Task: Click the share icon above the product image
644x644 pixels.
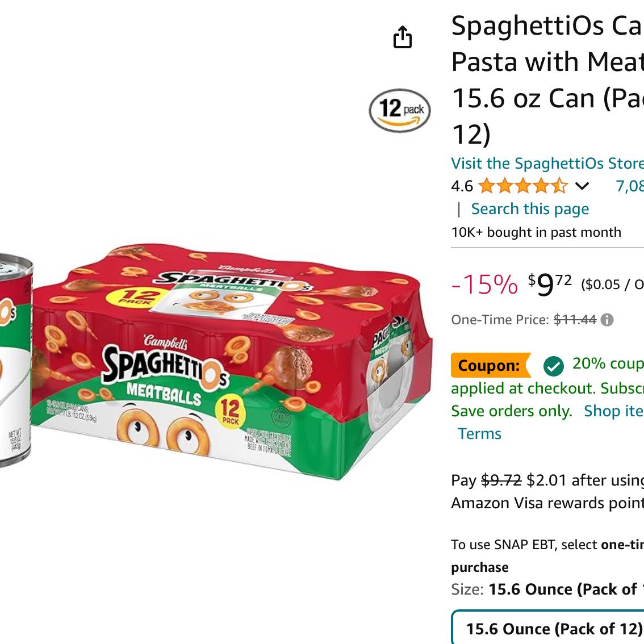Action: pyautogui.click(x=402, y=37)
